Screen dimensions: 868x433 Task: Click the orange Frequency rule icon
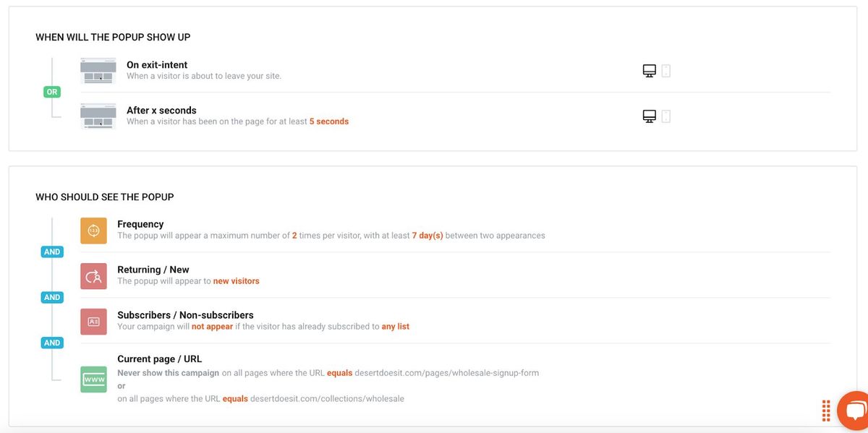point(93,231)
